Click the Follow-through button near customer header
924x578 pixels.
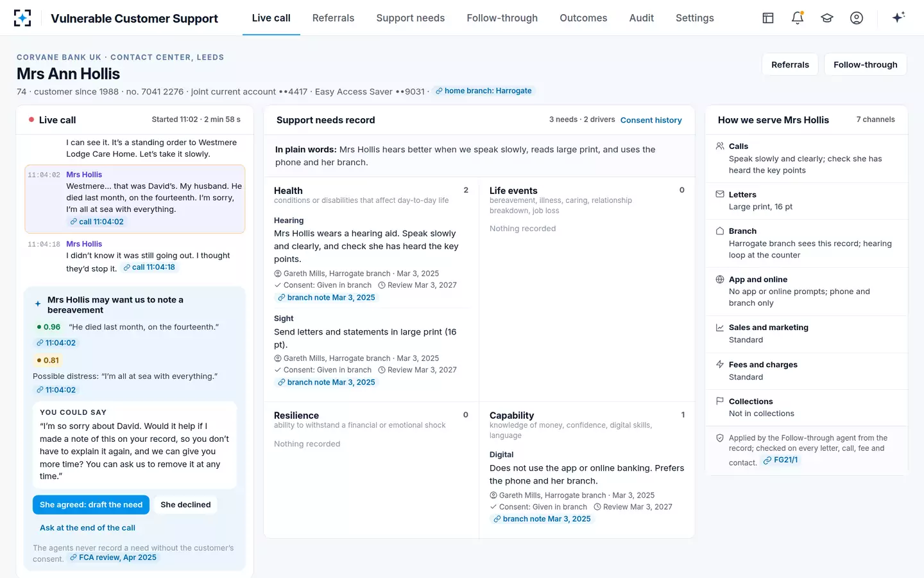(x=865, y=65)
